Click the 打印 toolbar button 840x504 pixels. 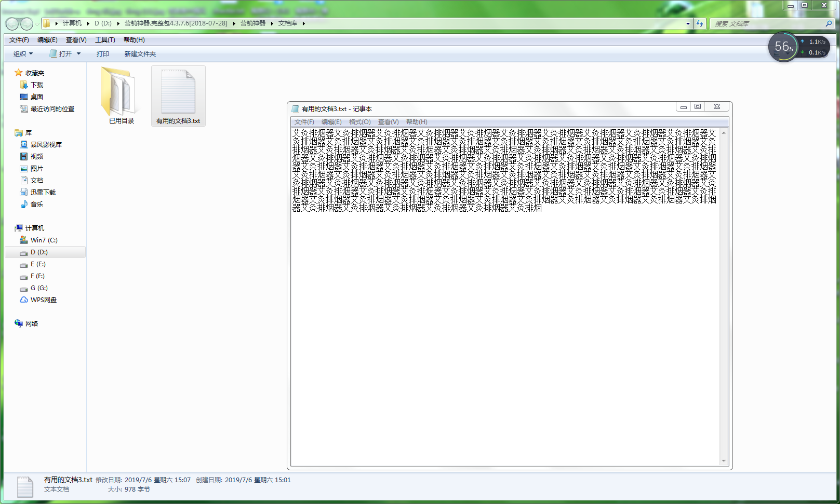click(x=102, y=54)
